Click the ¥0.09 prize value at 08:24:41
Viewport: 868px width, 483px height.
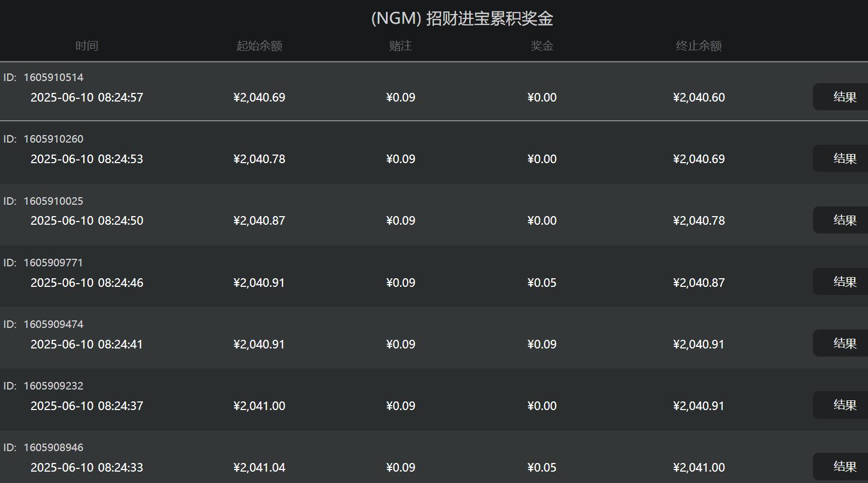542,344
